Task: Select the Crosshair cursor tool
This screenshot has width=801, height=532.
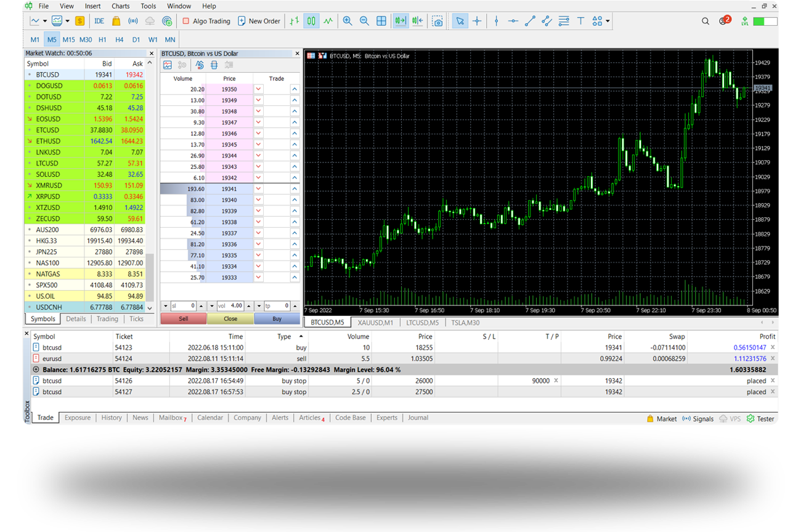Action: (477, 21)
